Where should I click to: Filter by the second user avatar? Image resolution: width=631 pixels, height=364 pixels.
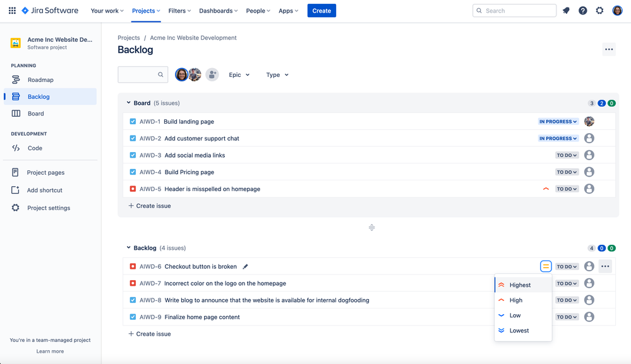pyautogui.click(x=195, y=74)
